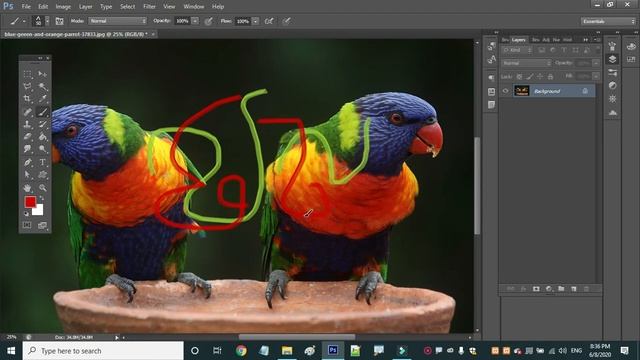The image size is (640, 360).
Task: Click the canvas horizontal scrollbar
Action: [x=297, y=337]
